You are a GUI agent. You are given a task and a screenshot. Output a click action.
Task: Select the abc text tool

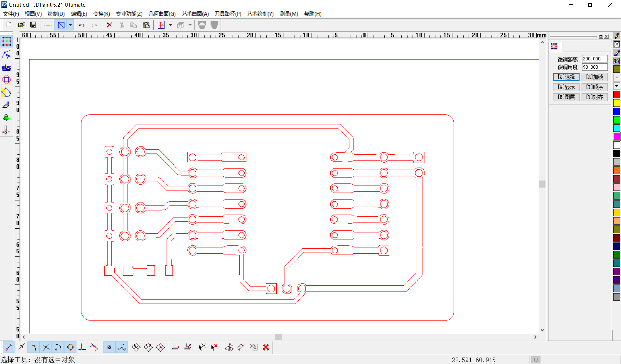pos(6,67)
